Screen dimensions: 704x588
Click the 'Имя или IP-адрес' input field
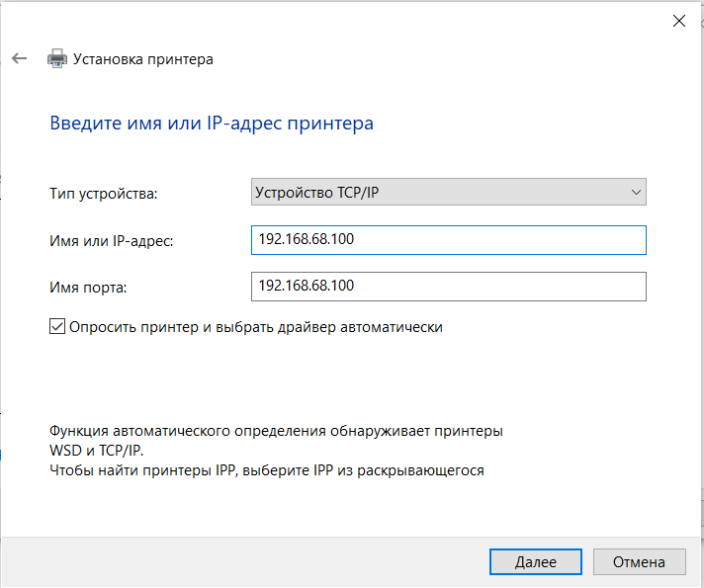[448, 240]
